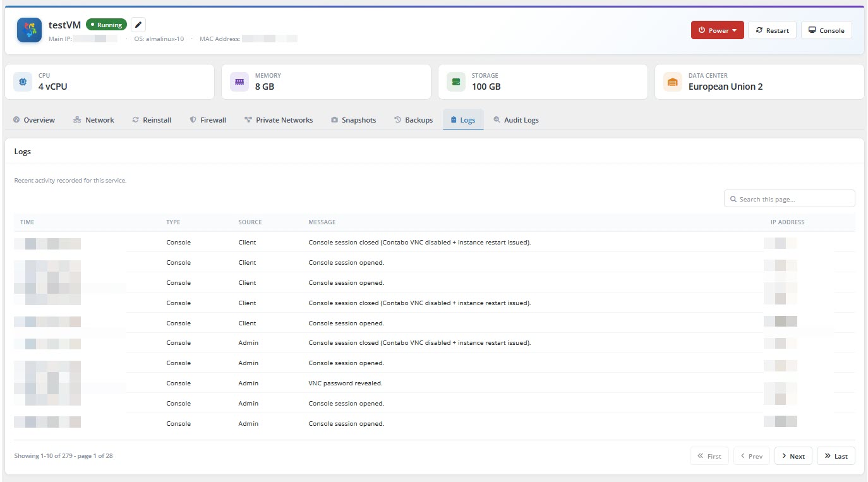Image resolution: width=868 pixels, height=482 pixels.
Task: Click the 'MAC Address:' label
Action: click(220, 39)
